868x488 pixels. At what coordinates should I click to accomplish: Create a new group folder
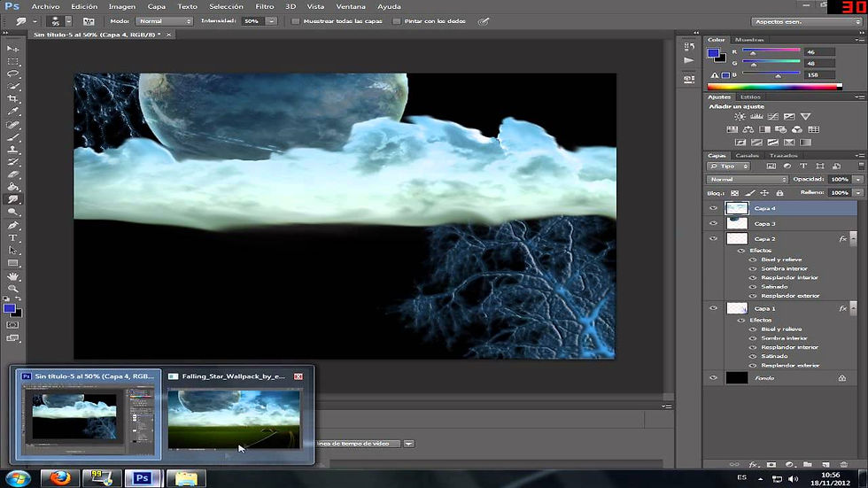click(x=808, y=465)
